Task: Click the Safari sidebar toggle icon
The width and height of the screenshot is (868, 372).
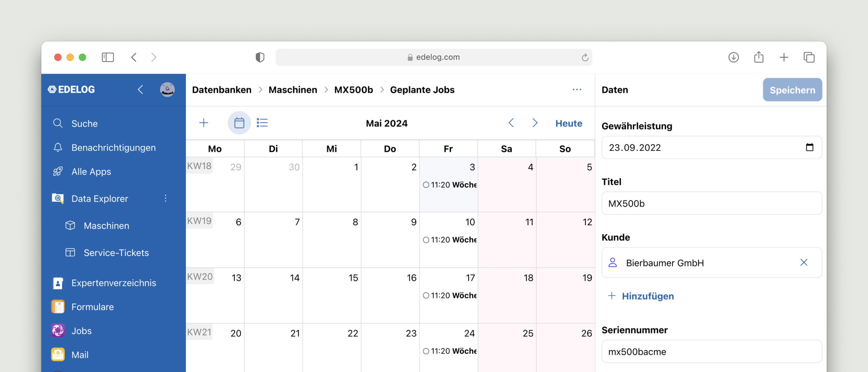Action: pos(108,57)
